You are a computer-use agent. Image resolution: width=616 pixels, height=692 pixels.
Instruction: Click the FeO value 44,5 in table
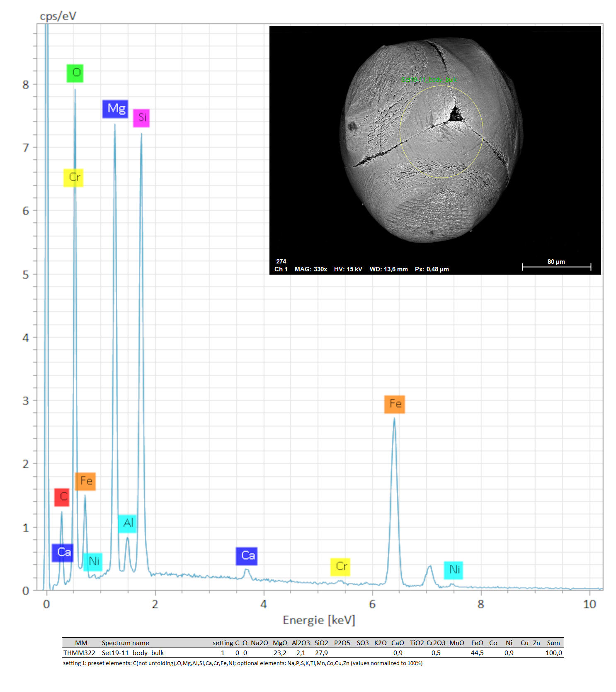[477, 653]
